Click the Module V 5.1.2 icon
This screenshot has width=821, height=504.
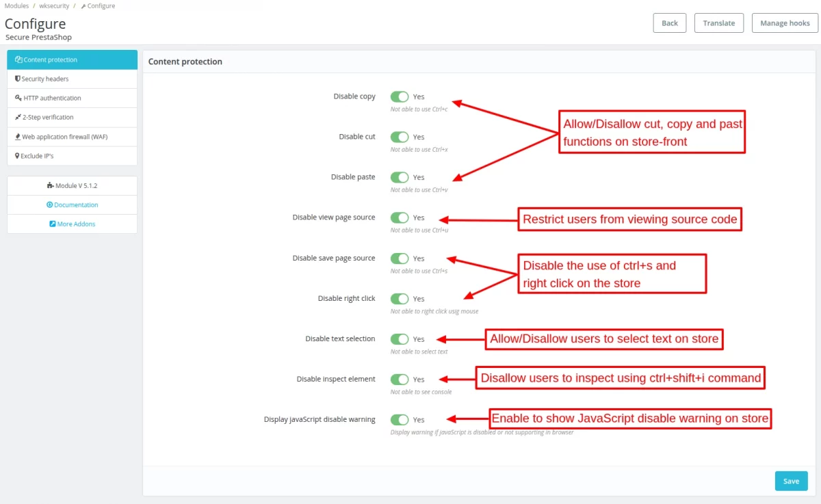(x=51, y=185)
